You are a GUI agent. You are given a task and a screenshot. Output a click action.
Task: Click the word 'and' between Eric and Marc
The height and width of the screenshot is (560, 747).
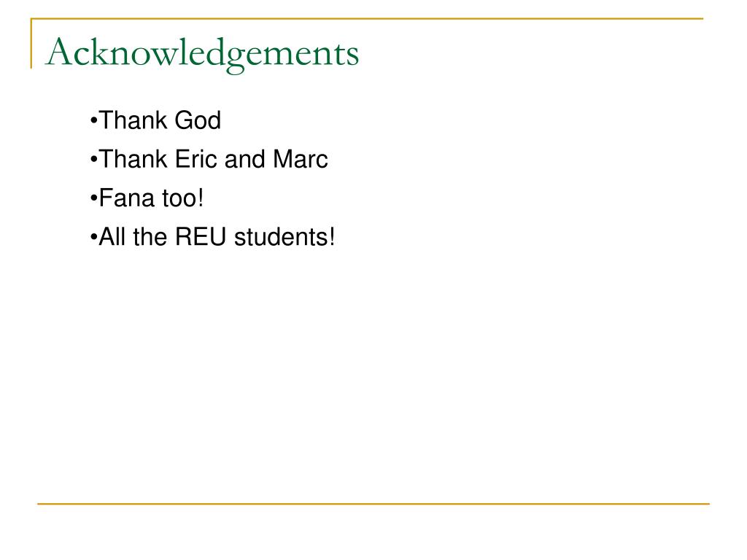(x=244, y=159)
